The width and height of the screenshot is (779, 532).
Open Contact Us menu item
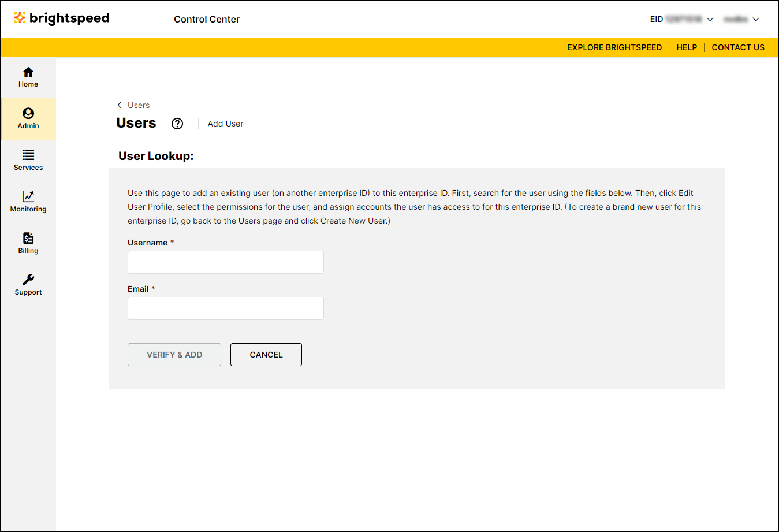pyautogui.click(x=738, y=47)
